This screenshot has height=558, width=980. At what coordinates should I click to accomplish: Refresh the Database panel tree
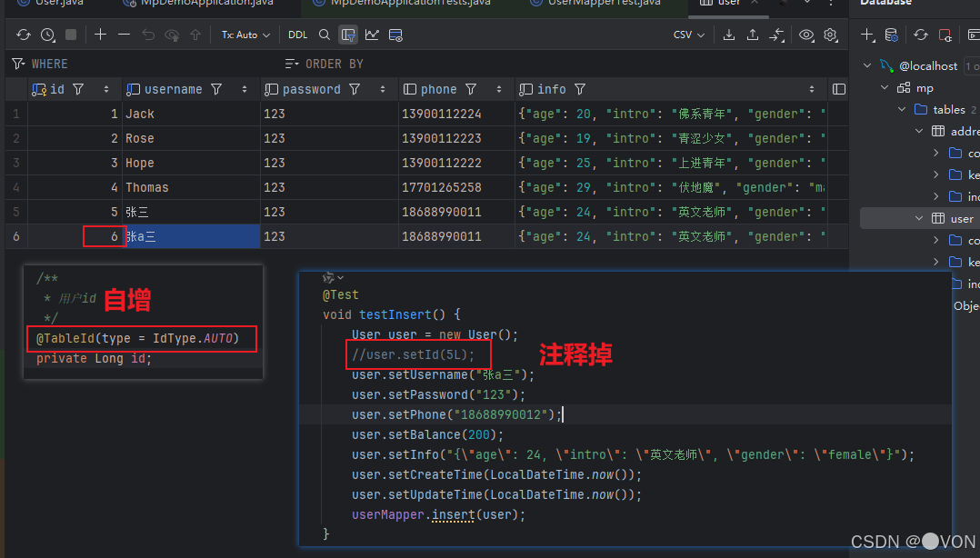pyautogui.click(x=921, y=35)
